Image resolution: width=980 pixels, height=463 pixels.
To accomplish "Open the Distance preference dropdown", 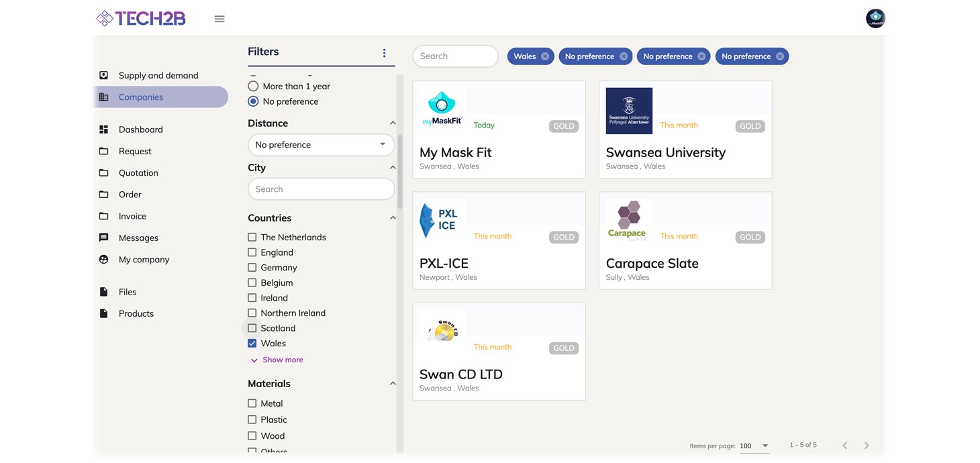I will 321,145.
